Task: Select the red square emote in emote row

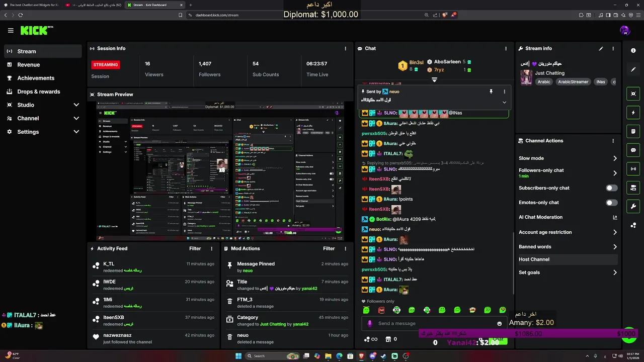Action: 381,310
